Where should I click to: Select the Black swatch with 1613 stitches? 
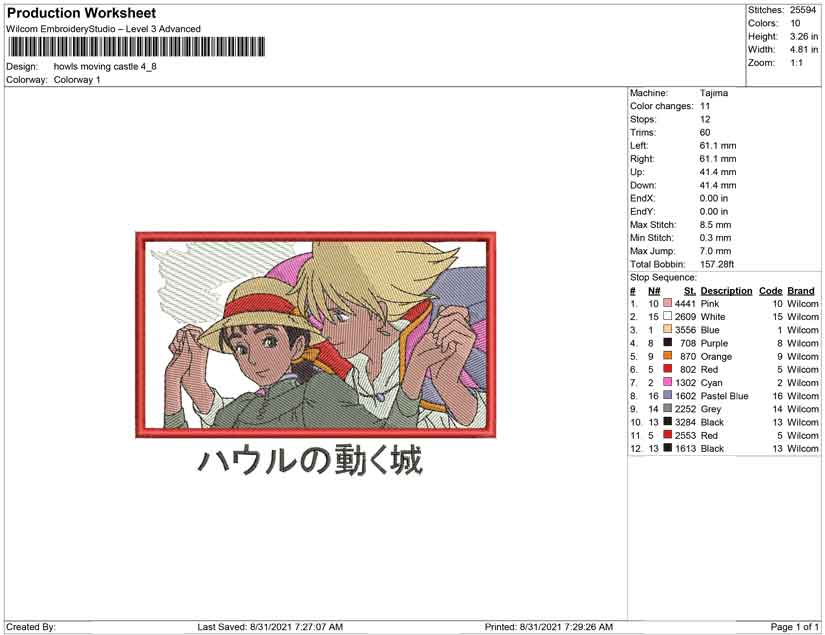coord(668,448)
